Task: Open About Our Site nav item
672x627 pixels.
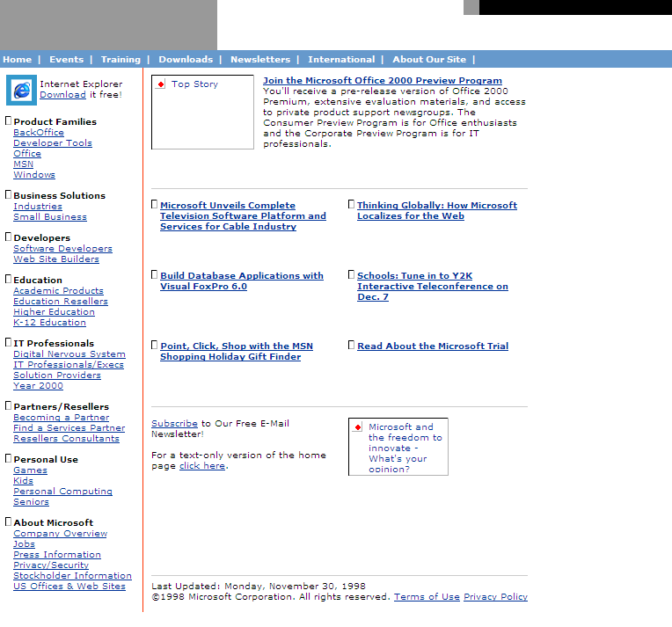Action: click(x=429, y=60)
